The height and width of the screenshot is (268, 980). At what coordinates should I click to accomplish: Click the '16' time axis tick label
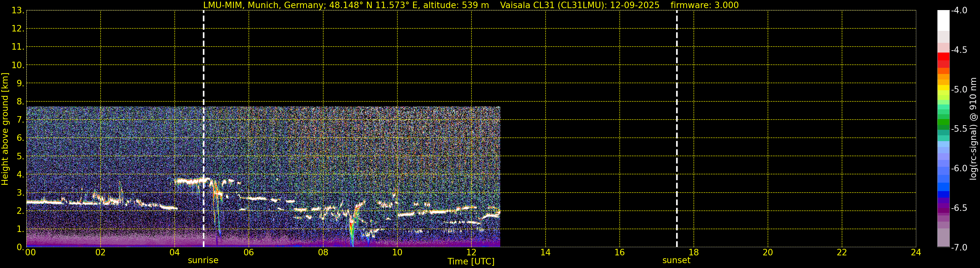[620, 252]
